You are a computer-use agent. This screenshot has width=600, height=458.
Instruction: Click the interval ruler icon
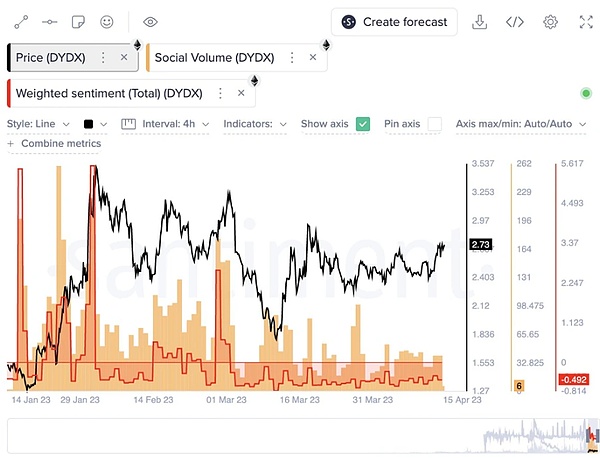tap(129, 124)
